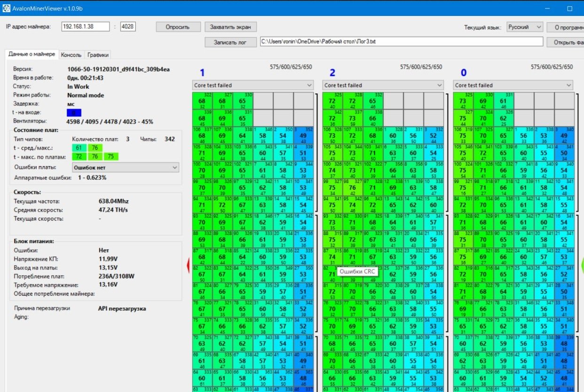Click the blue t - на входе indicator box
Viewport: 584px width, 392px height.
[74, 113]
